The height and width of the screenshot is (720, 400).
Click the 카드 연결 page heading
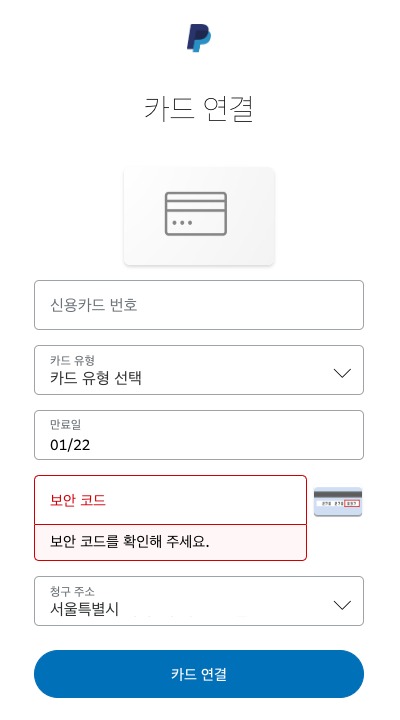[199, 108]
